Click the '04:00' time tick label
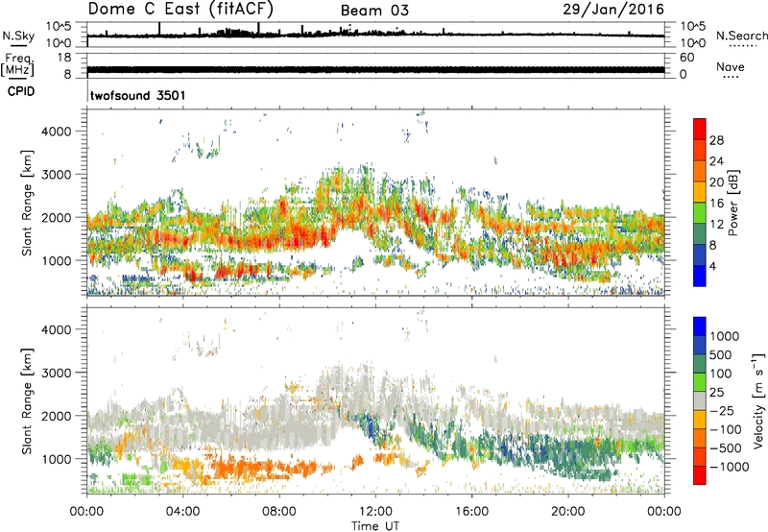Viewport: 768px width, 532px height. pos(183,512)
